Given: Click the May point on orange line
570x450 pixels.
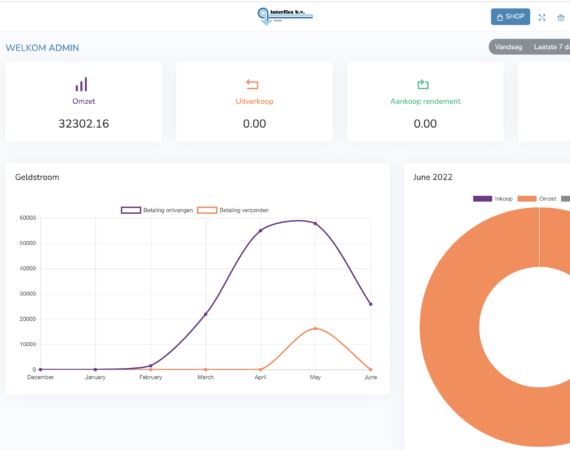Looking at the screenshot, I should [x=315, y=328].
